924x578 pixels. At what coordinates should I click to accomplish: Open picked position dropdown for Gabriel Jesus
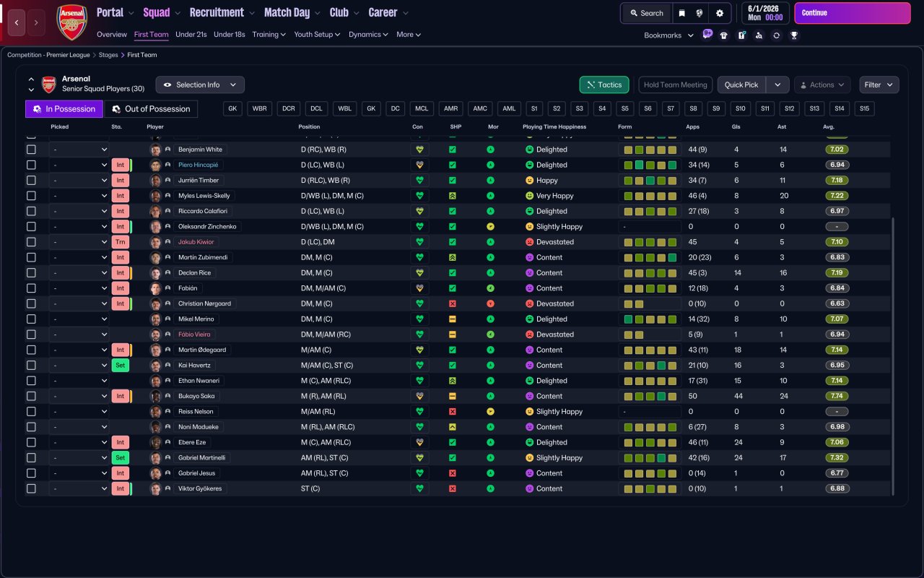click(79, 473)
